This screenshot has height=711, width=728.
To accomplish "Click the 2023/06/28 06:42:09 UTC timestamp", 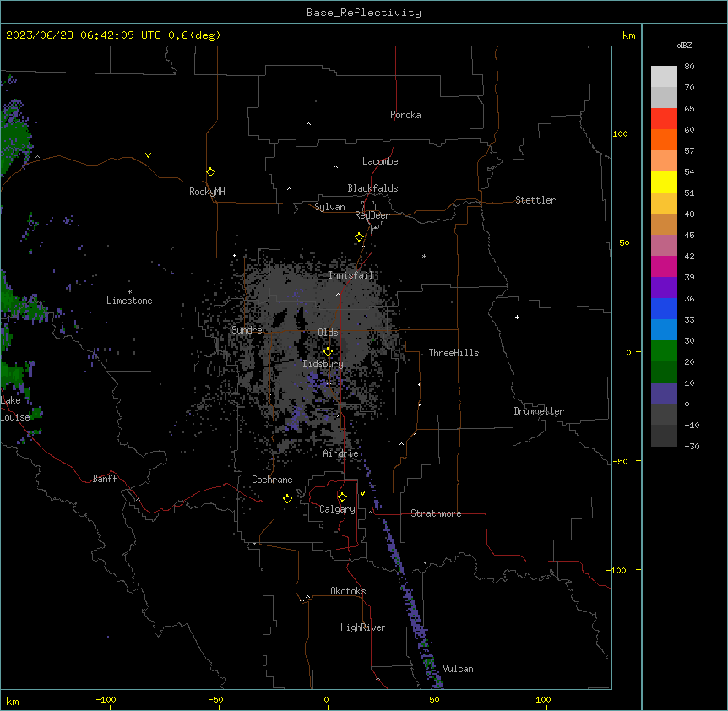I will pyautogui.click(x=84, y=35).
